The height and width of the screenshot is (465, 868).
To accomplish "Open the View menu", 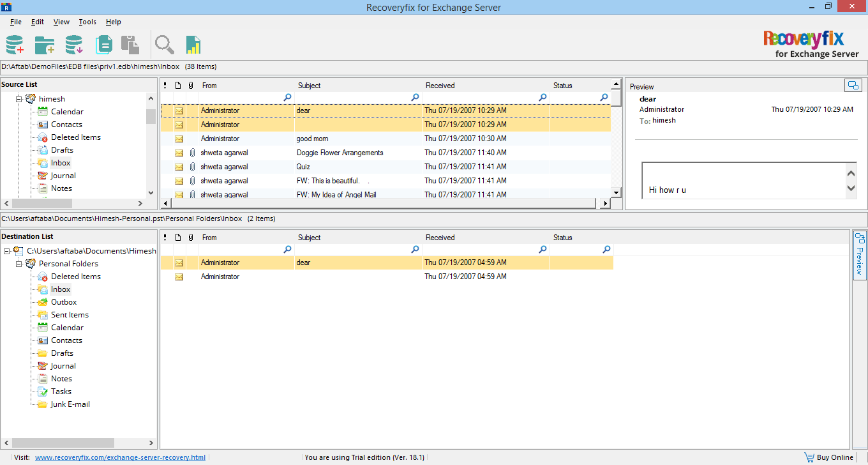I will click(x=61, y=22).
